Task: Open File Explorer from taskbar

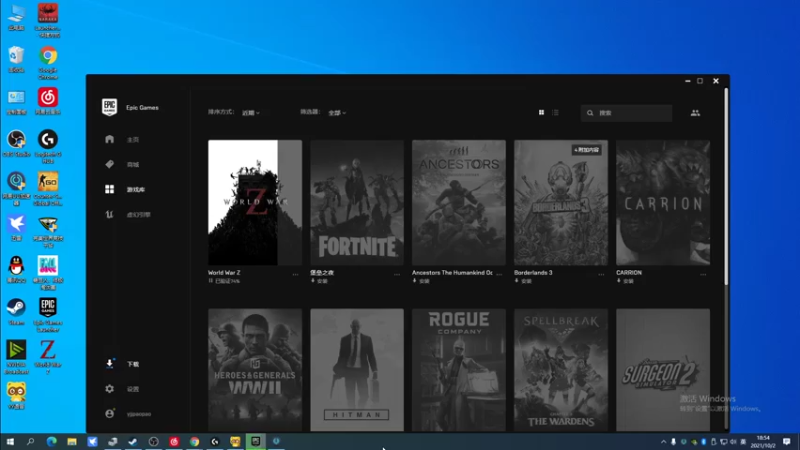Action: click(71, 441)
